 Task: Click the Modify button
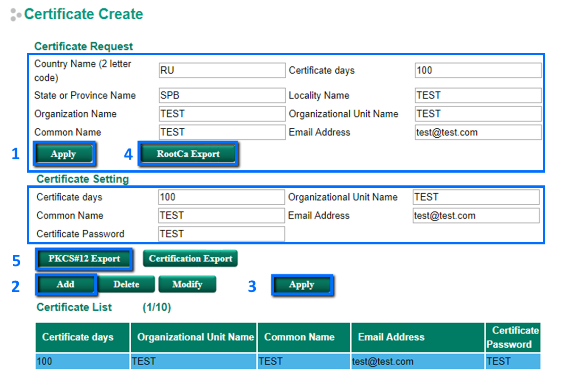[187, 284]
